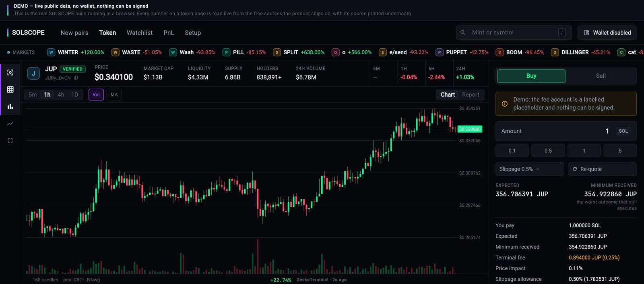The image size is (644, 284).
Task: Switch chart interval to 4h
Action: [61, 95]
